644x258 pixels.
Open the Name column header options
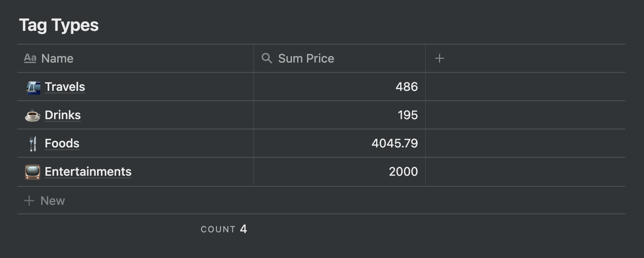click(57, 58)
